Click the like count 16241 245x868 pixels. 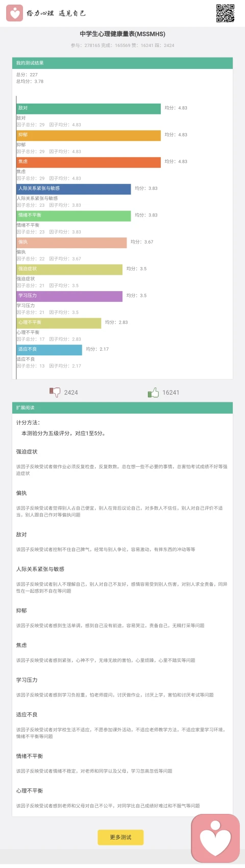[x=171, y=393]
